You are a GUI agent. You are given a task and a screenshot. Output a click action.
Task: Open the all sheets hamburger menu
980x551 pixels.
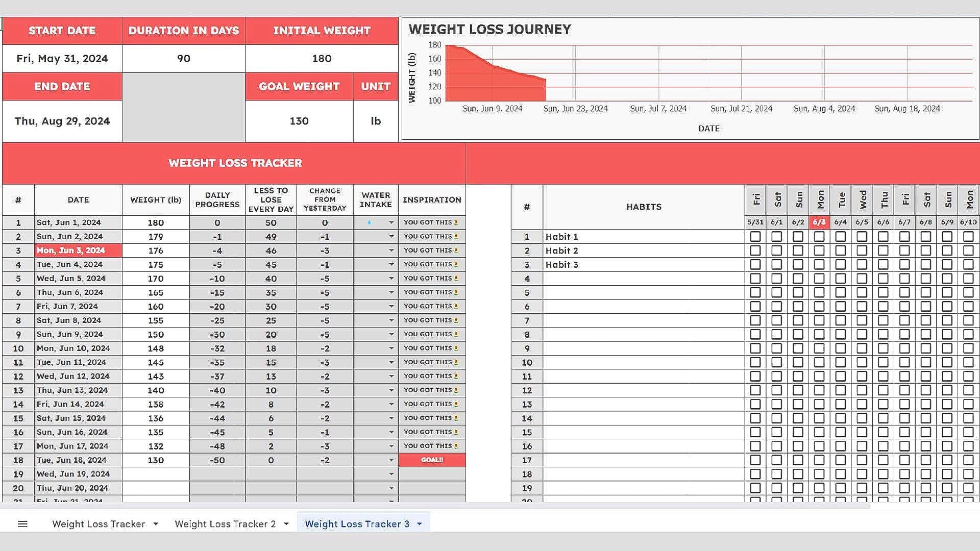click(22, 524)
